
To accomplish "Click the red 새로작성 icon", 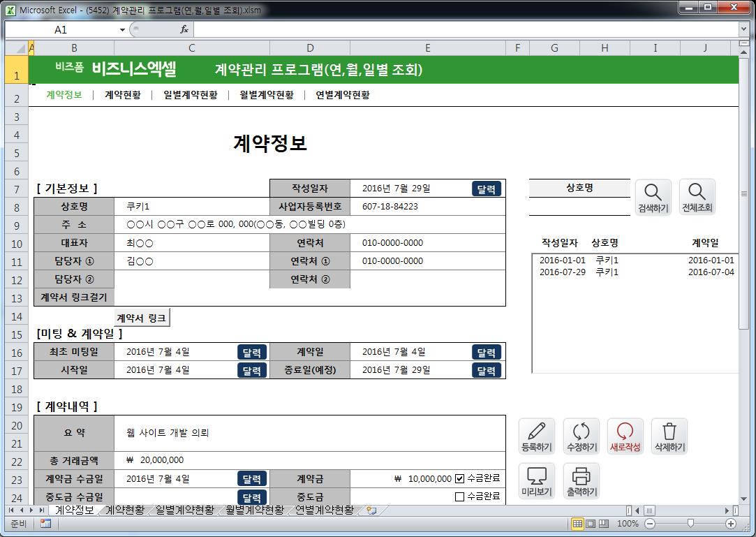I will tap(625, 436).
